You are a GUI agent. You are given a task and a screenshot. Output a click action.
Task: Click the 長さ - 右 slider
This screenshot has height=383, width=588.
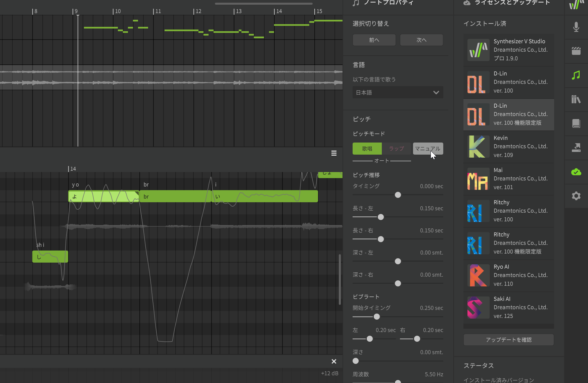[398, 239]
